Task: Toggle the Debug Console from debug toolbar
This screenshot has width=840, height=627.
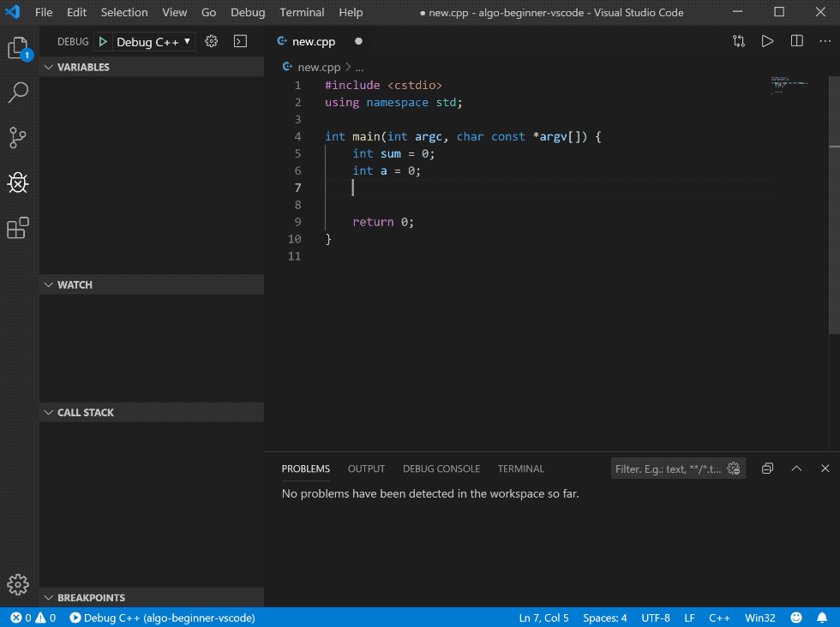Action: tap(241, 41)
